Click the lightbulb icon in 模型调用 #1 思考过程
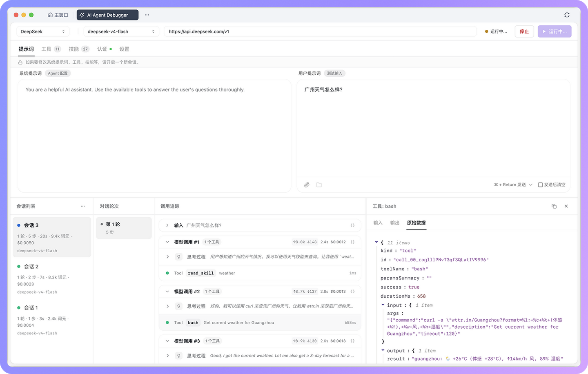 coord(178,257)
